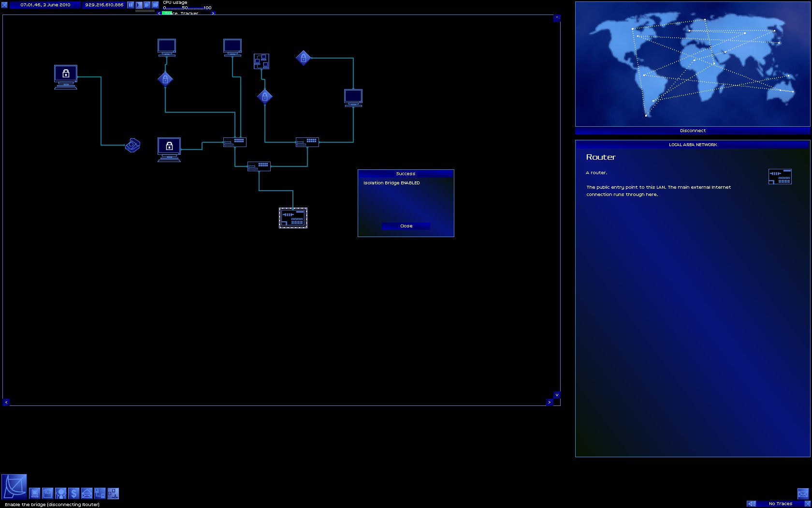Screen dimensions: 812x508
Task: Click the Trace Tracker CPU usage bar
Action: tap(186, 14)
